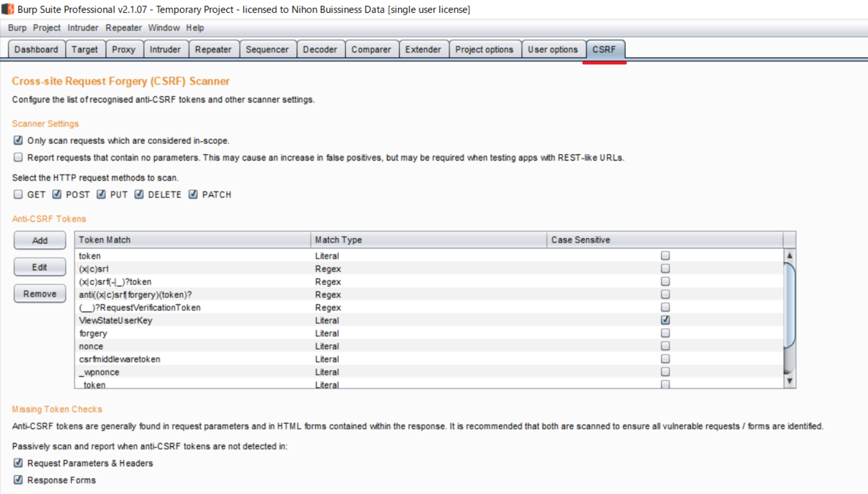The width and height of the screenshot is (868, 494).
Task: Open the Repeater tab
Action: pos(213,48)
